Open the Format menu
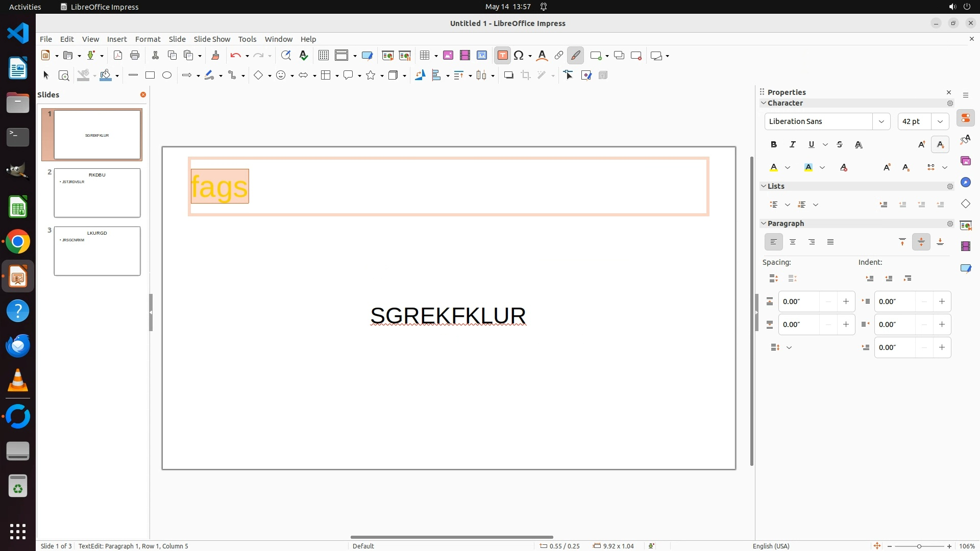This screenshot has width=980, height=551. [x=148, y=39]
